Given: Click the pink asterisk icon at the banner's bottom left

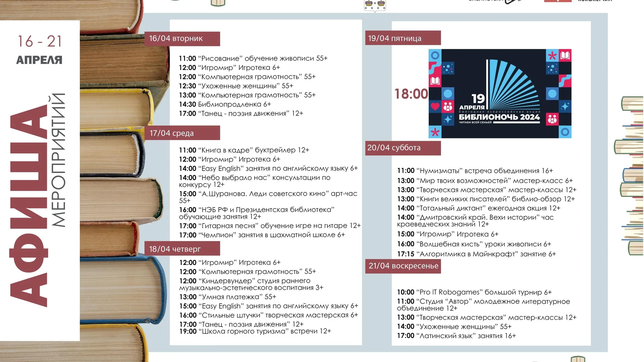Looking at the screenshot, I should (x=435, y=132).
